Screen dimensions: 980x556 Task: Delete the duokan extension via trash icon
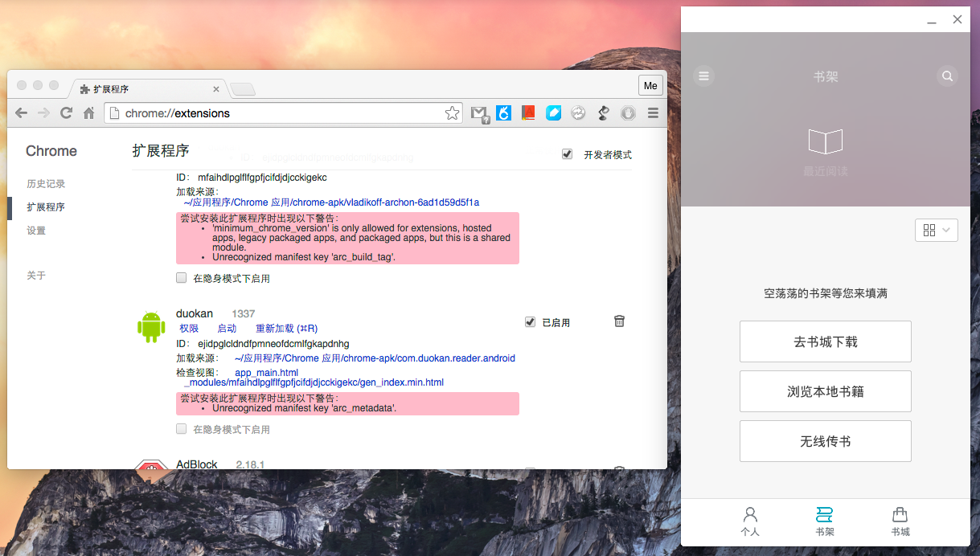point(619,321)
